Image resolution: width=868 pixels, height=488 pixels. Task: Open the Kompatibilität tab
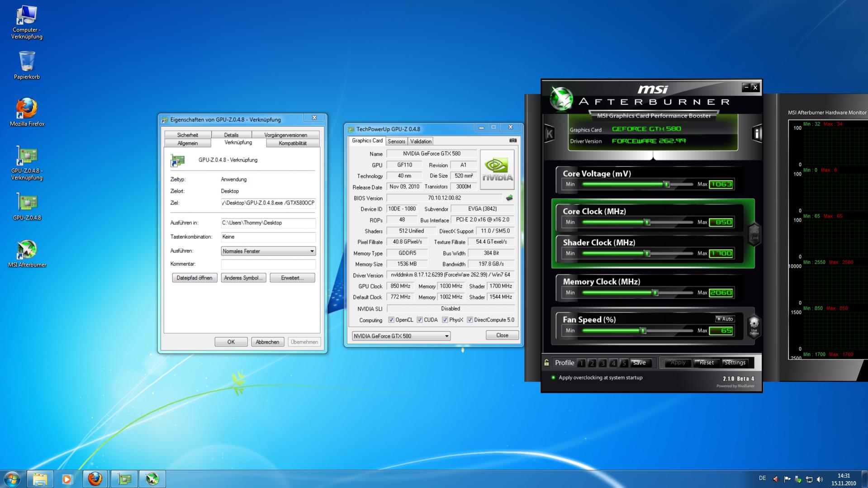(293, 143)
